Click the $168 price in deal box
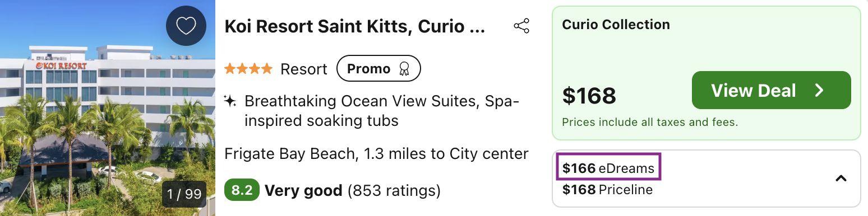 589,96
